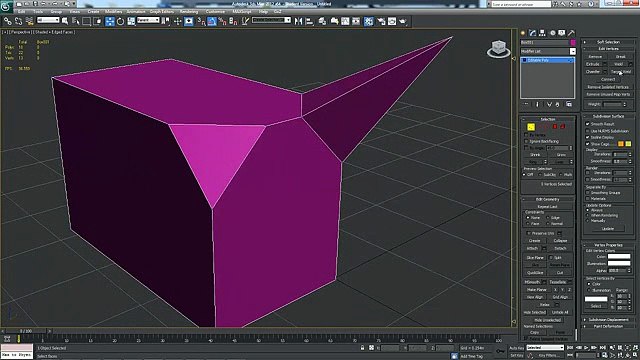Collapse the Edit Geometry rollout
Viewport: 640px width, 360px height.
point(547,200)
